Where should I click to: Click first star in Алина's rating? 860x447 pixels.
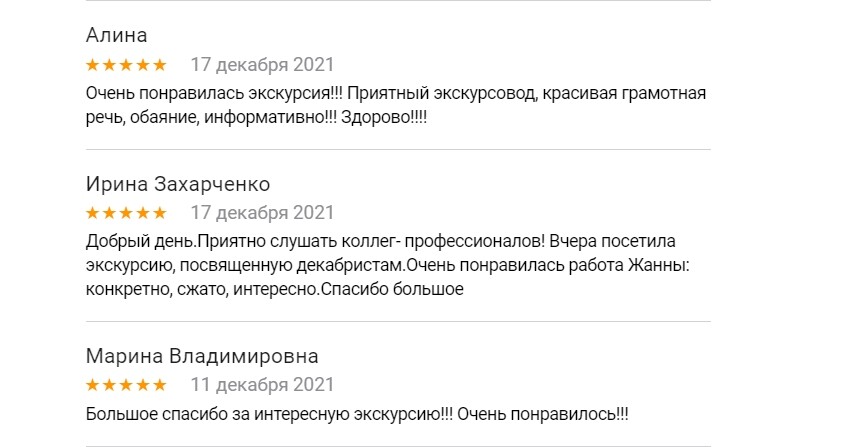[x=93, y=65]
